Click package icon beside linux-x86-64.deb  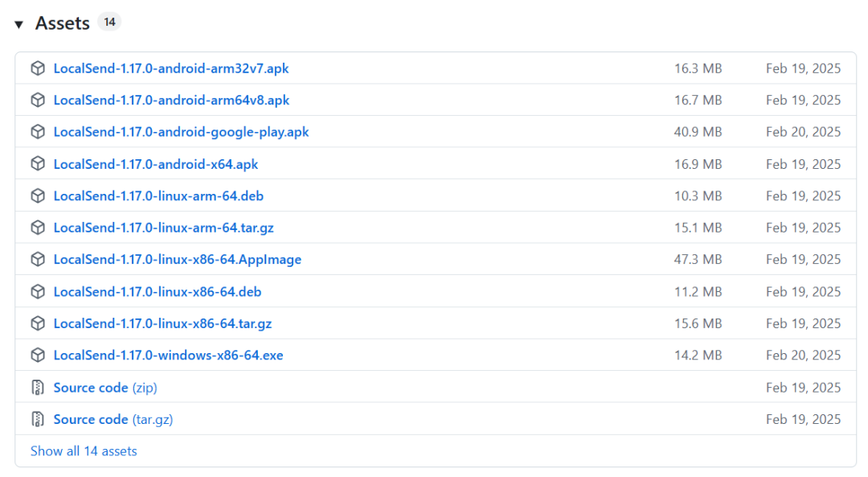point(38,291)
